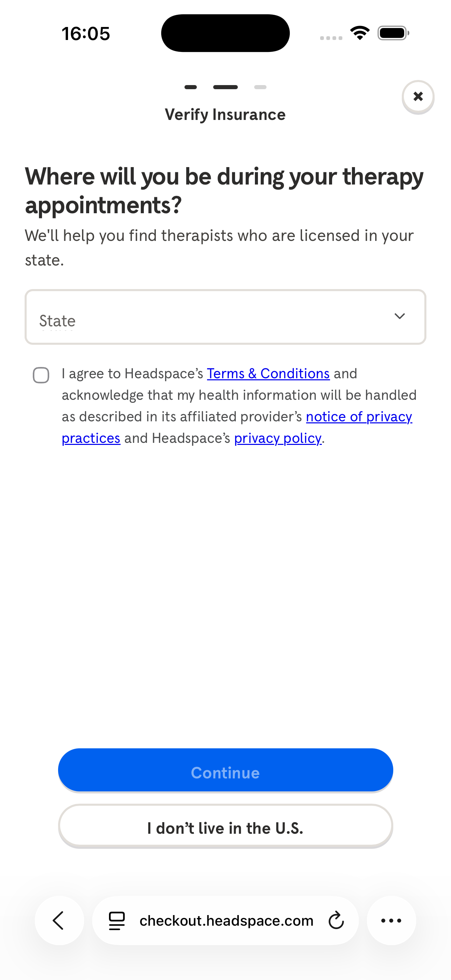Tap the clock showing 16:05

click(x=85, y=33)
